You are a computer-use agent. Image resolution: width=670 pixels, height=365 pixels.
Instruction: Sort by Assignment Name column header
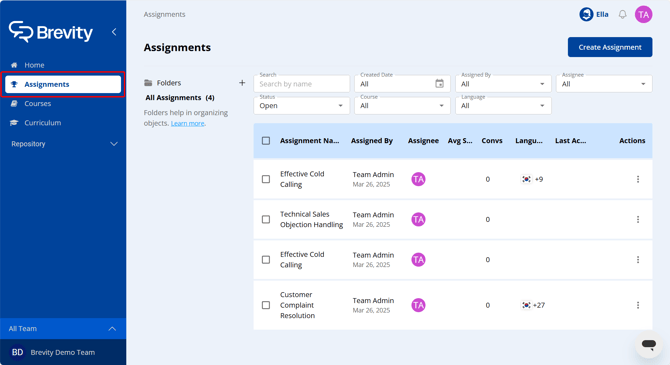click(309, 141)
